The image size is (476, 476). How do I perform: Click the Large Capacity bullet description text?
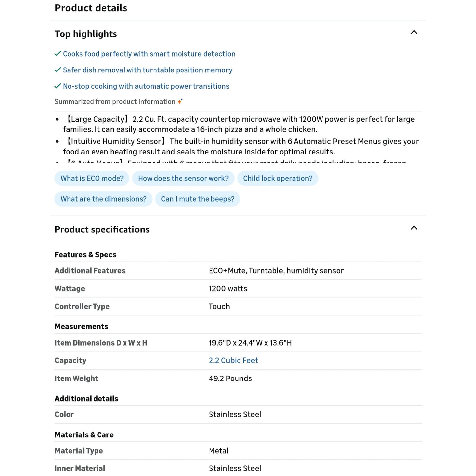click(x=239, y=124)
